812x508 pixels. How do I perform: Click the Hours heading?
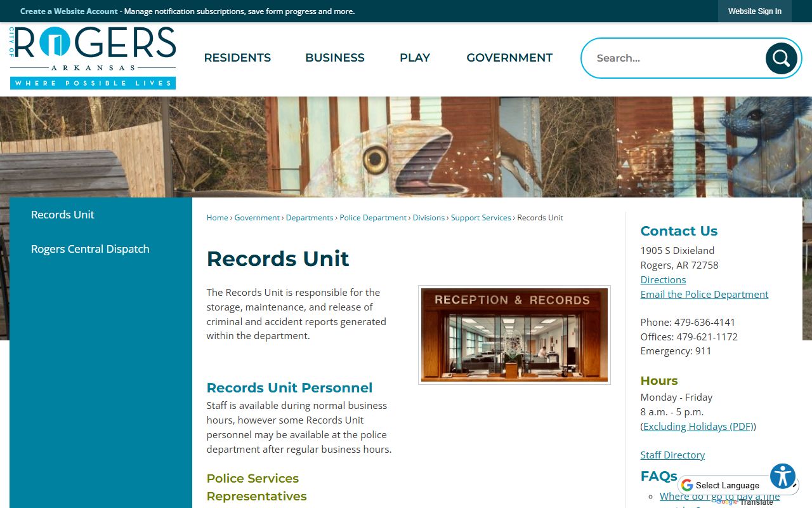tap(659, 381)
